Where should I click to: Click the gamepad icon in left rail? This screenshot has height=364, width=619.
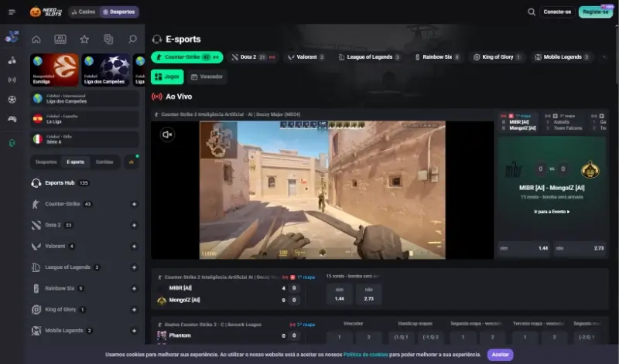(x=12, y=119)
